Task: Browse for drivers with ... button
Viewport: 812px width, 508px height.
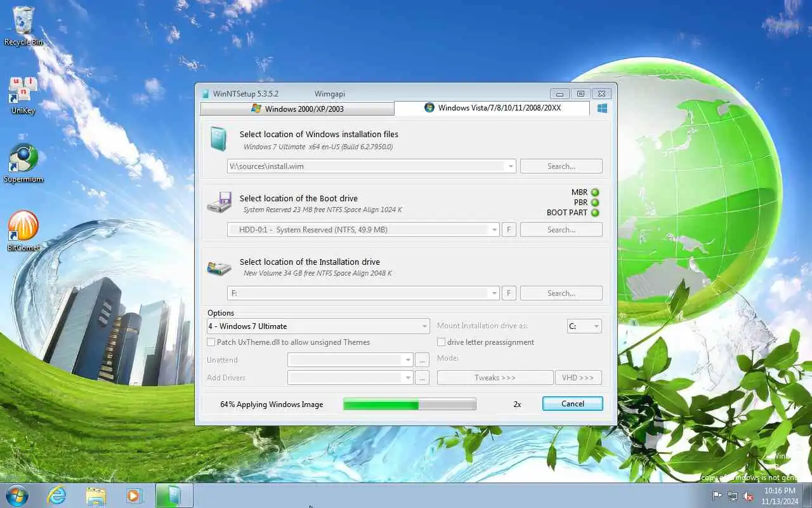Action: coord(422,378)
